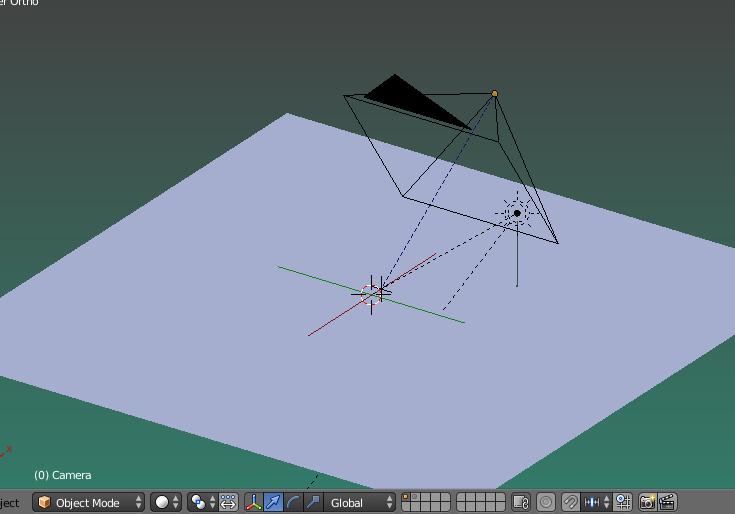Click the lock camera to layers icon

pyautogui.click(x=520, y=502)
